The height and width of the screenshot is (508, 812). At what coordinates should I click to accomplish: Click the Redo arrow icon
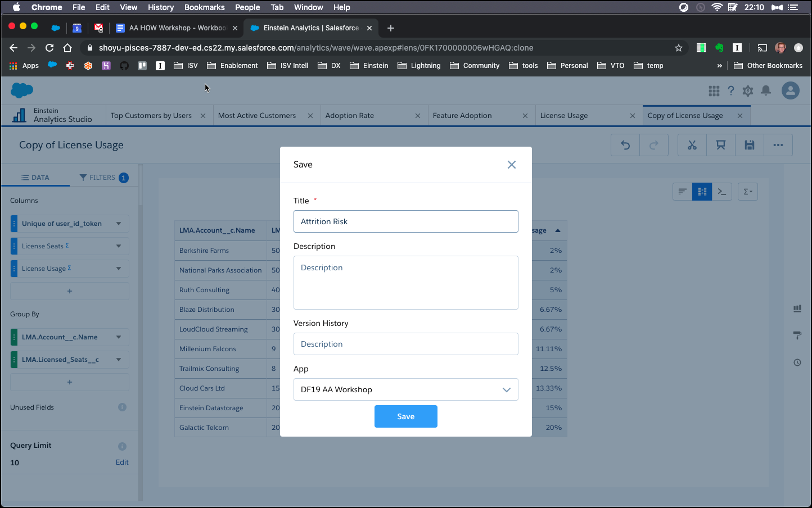click(x=653, y=145)
